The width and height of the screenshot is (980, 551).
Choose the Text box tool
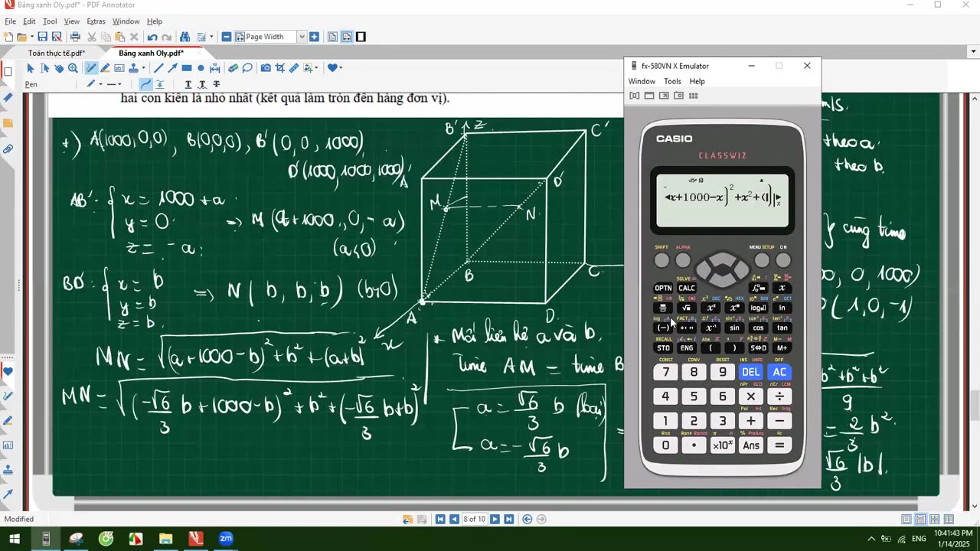pyautogui.click(x=119, y=67)
